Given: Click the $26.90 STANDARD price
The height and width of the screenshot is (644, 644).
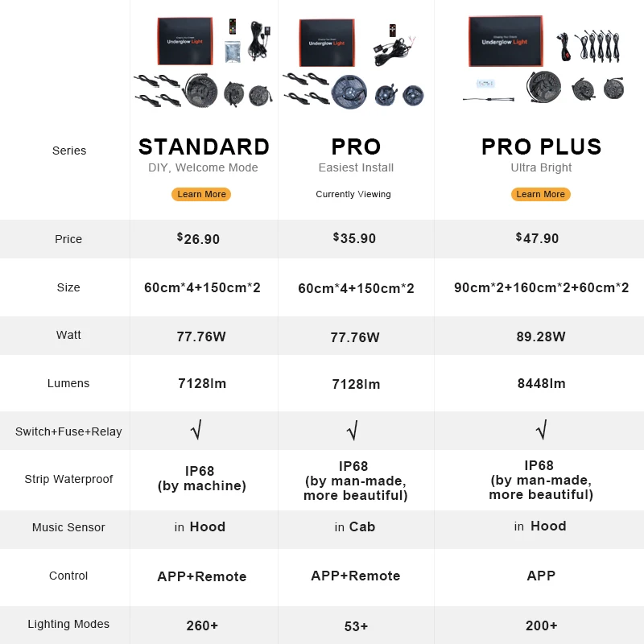Looking at the screenshot, I should pyautogui.click(x=198, y=238).
